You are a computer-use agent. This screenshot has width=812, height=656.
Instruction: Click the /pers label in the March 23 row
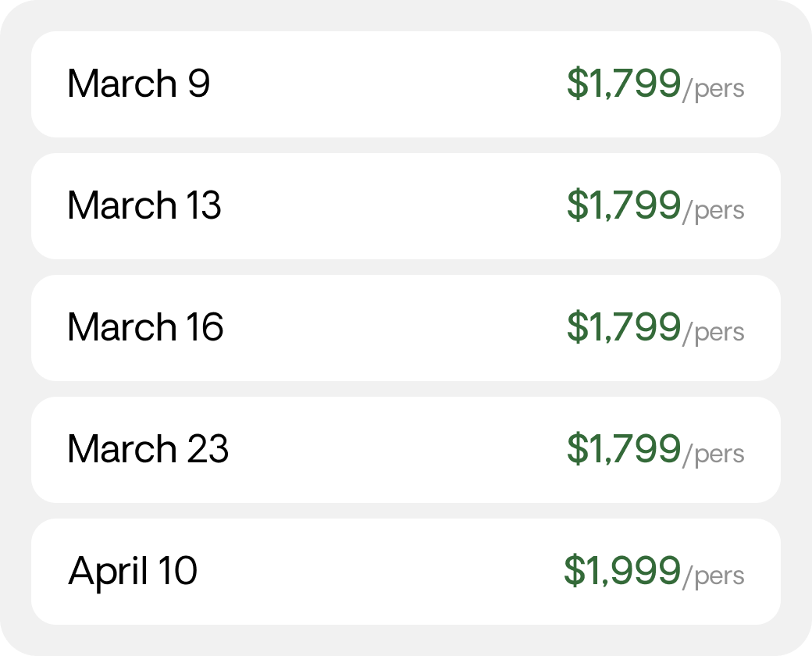tap(714, 455)
